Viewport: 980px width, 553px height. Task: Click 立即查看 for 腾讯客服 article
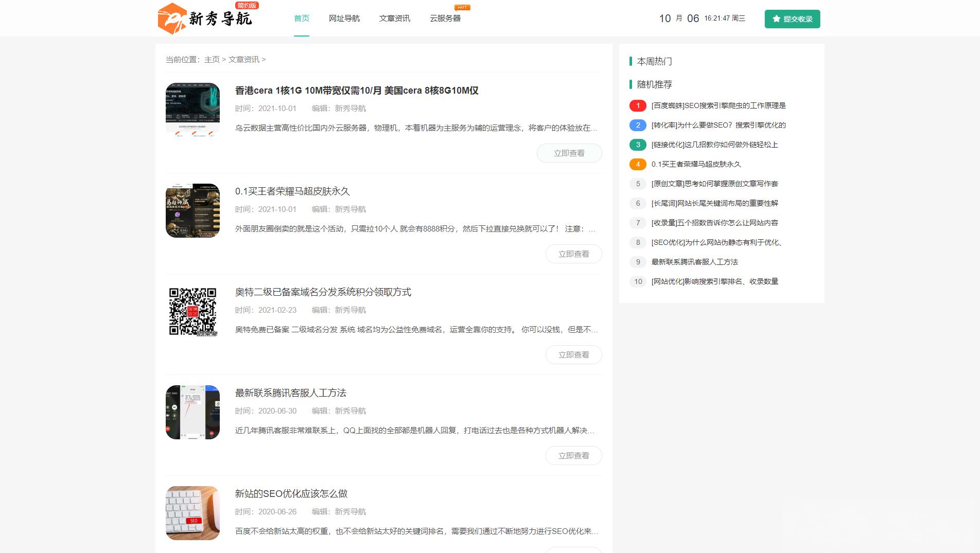[574, 456]
